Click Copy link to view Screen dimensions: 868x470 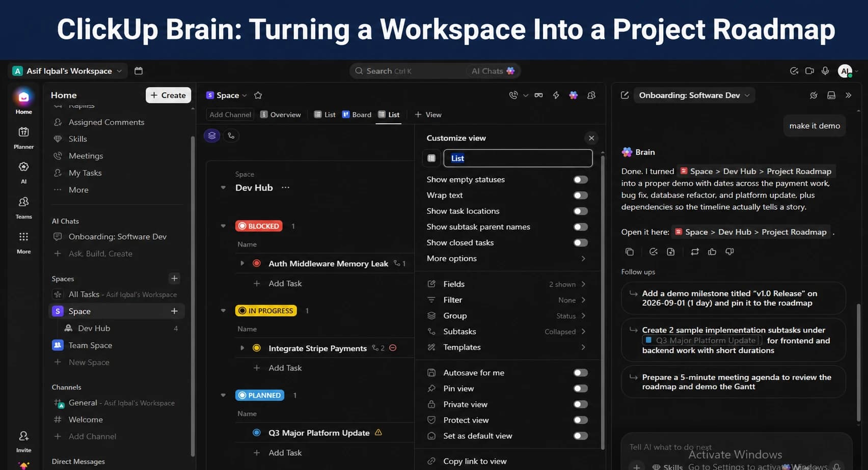475,461
